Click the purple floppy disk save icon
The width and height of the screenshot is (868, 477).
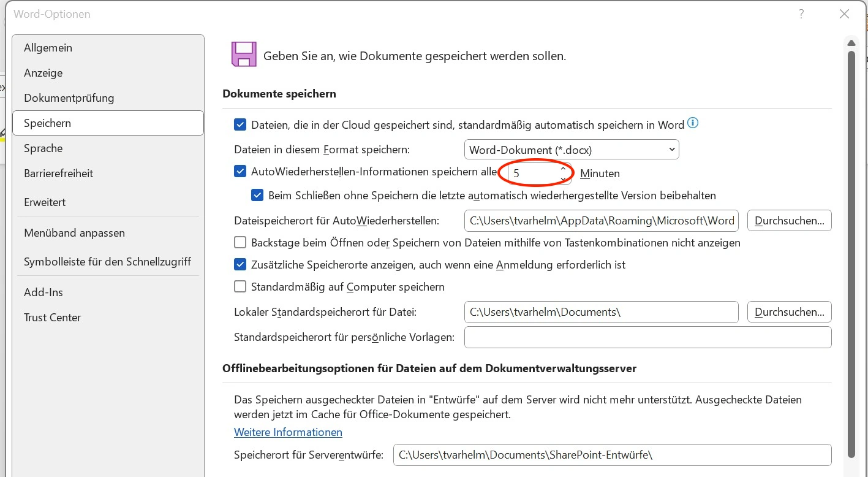pyautogui.click(x=244, y=55)
